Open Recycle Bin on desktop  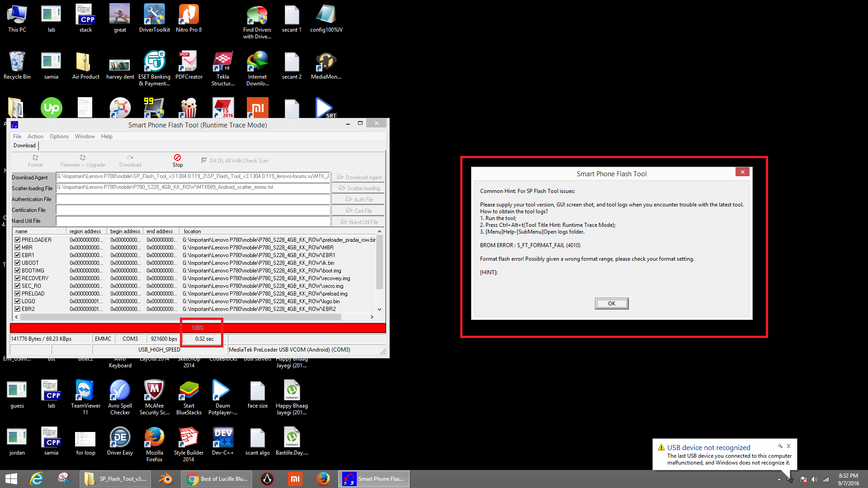pyautogui.click(x=17, y=66)
